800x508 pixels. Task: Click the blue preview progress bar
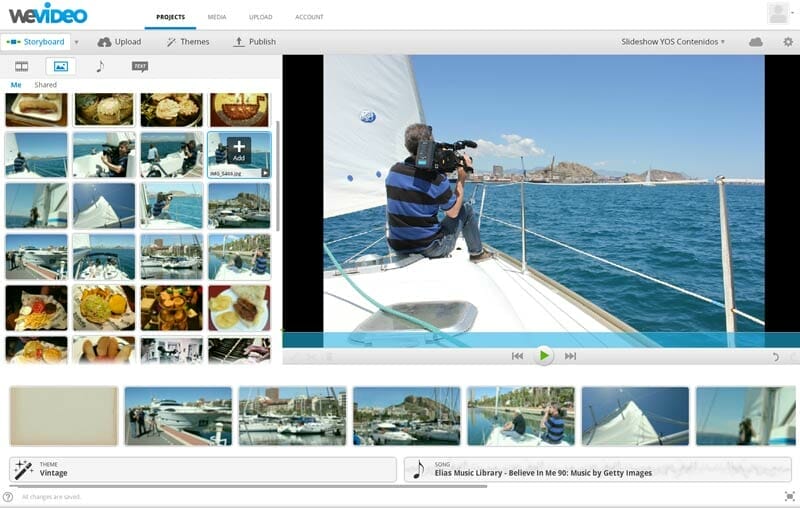click(x=540, y=340)
